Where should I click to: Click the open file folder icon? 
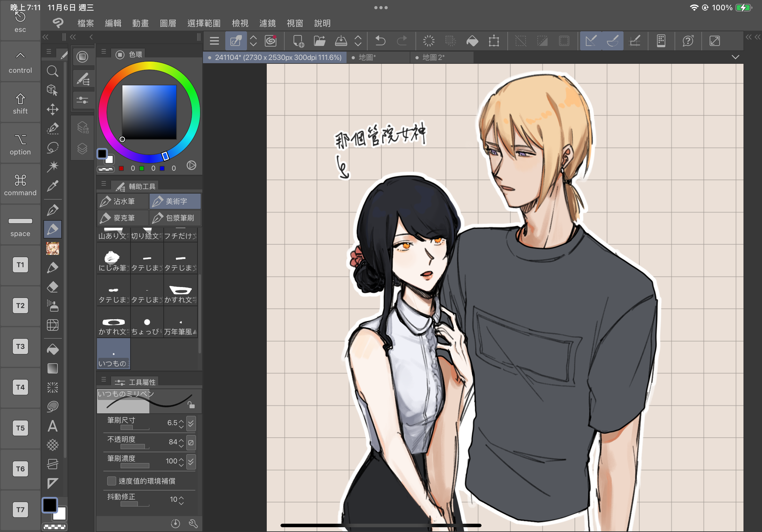point(320,41)
